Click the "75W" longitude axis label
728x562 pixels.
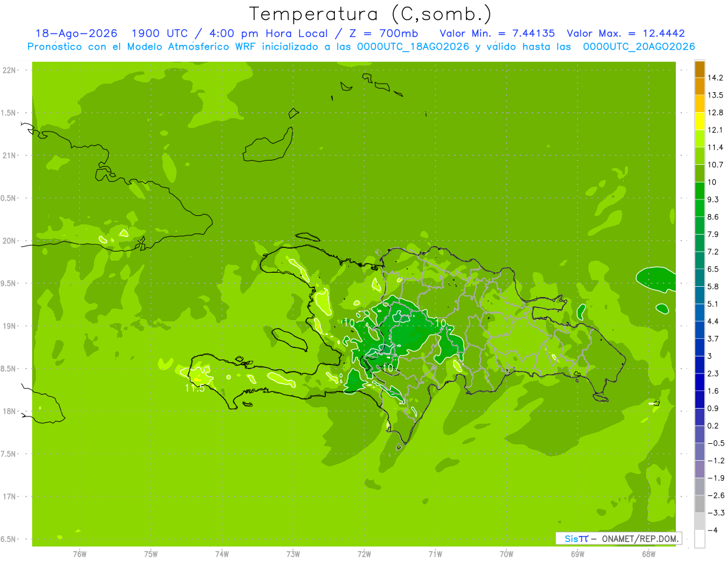click(150, 554)
